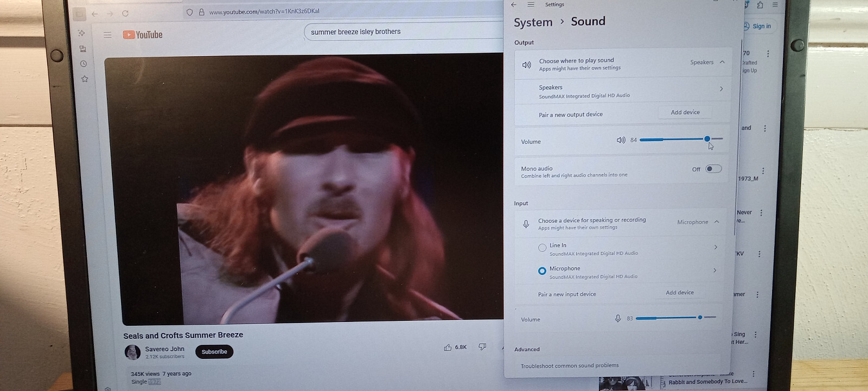Click the YouTube logo
This screenshot has height=391, width=868.
click(143, 35)
